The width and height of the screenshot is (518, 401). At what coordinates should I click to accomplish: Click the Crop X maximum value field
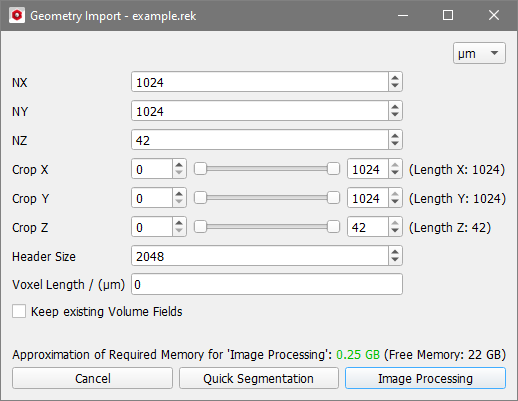point(368,169)
